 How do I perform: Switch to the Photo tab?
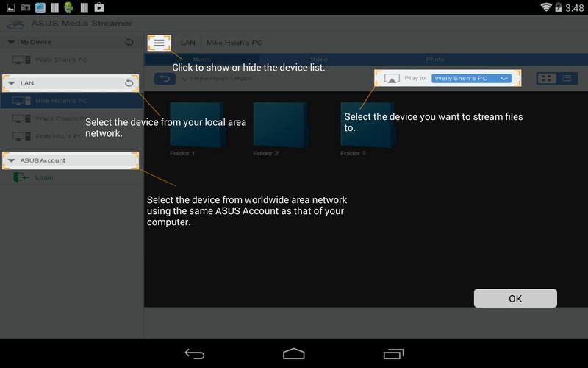tap(434, 60)
